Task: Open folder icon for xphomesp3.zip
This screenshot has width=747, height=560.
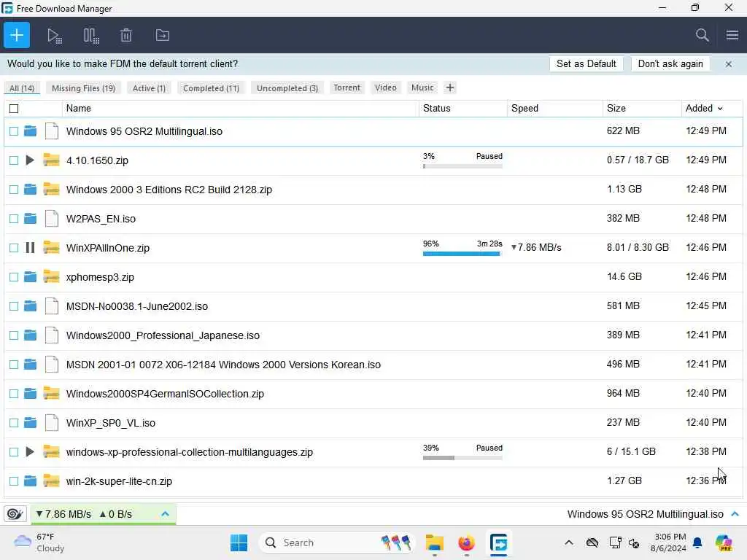Action: point(30,276)
